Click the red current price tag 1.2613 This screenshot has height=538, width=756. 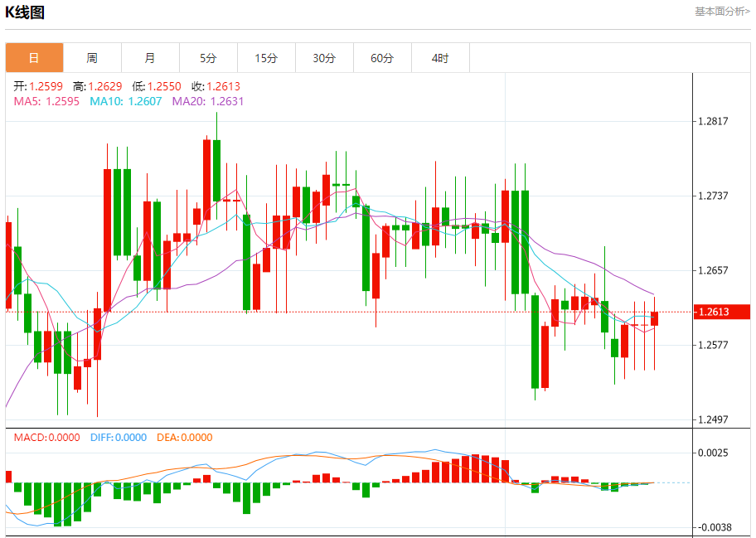coord(722,312)
